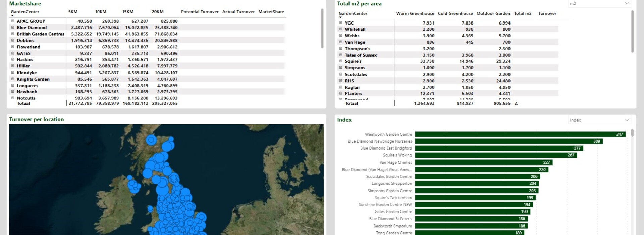The image size is (644, 235).
Task: Sort by Cold Greenhouse column header
Action: pos(455,13)
